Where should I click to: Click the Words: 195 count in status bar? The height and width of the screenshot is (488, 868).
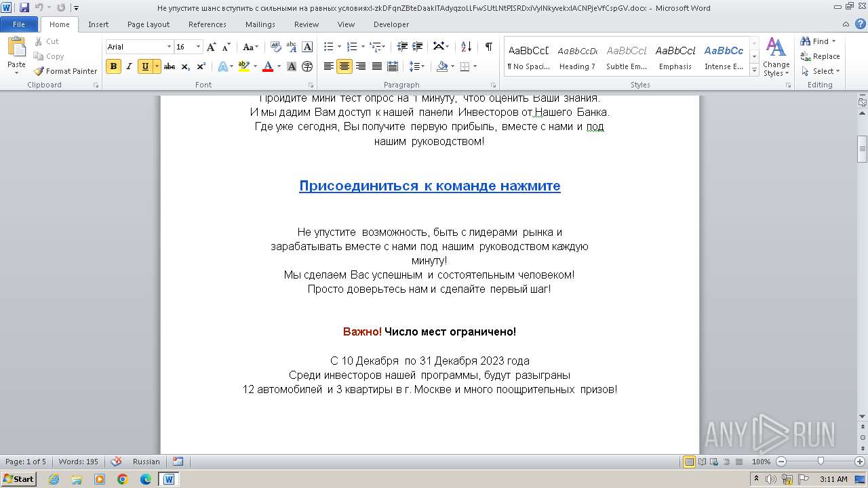[78, 462]
